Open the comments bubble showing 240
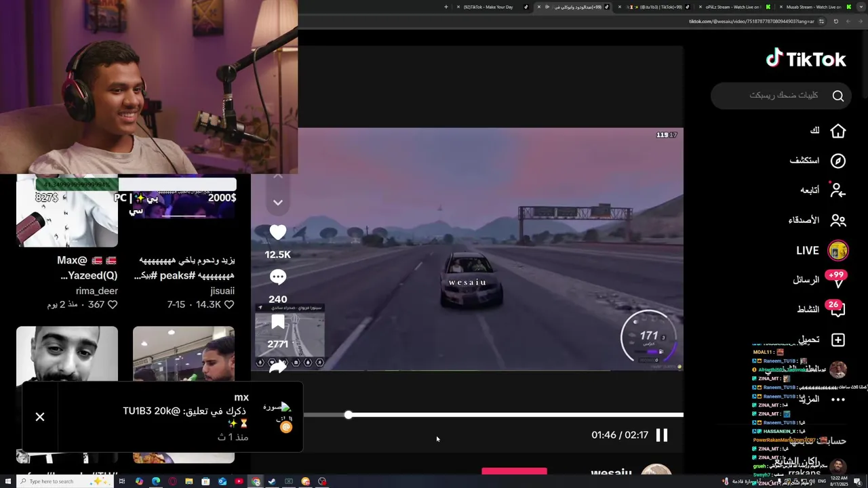868x488 pixels. [x=278, y=277]
